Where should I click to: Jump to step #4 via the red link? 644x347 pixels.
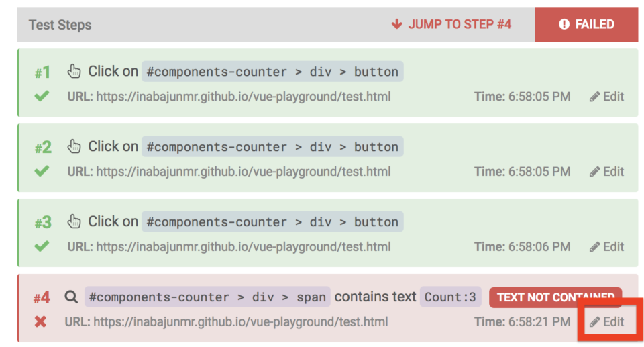[x=451, y=24]
